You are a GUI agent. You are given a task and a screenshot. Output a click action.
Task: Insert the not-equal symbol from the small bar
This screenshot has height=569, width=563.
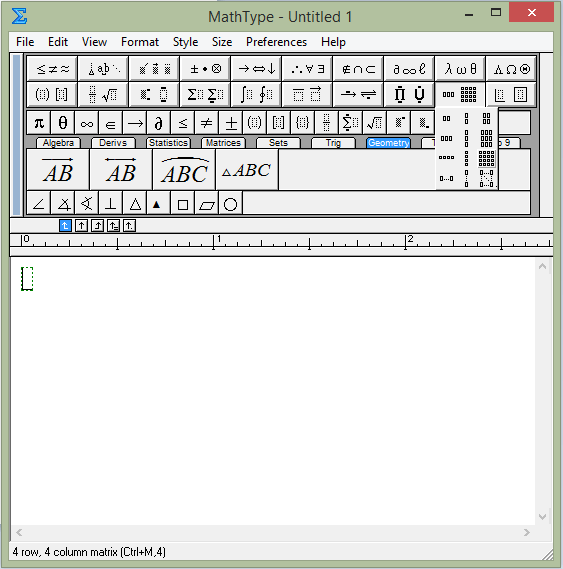click(206, 123)
